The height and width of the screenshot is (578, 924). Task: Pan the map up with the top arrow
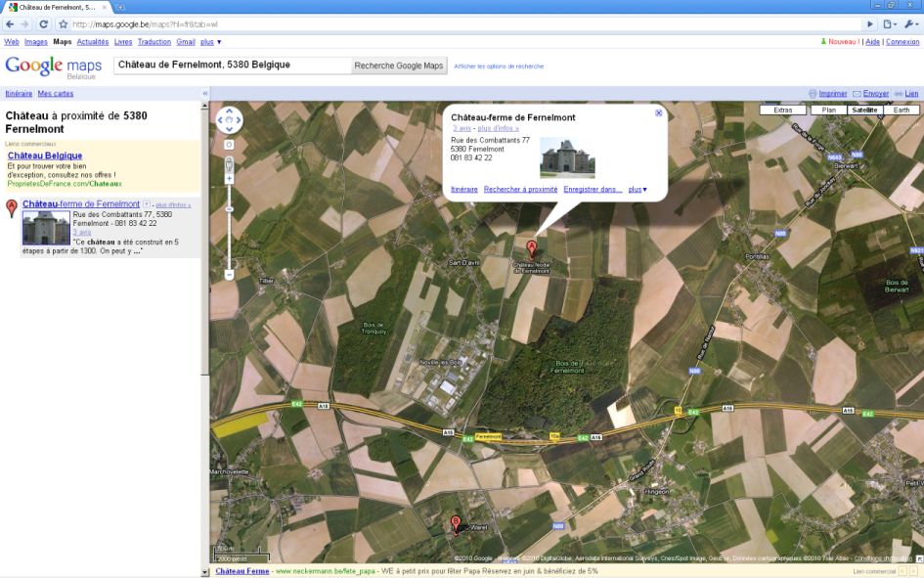click(x=229, y=111)
